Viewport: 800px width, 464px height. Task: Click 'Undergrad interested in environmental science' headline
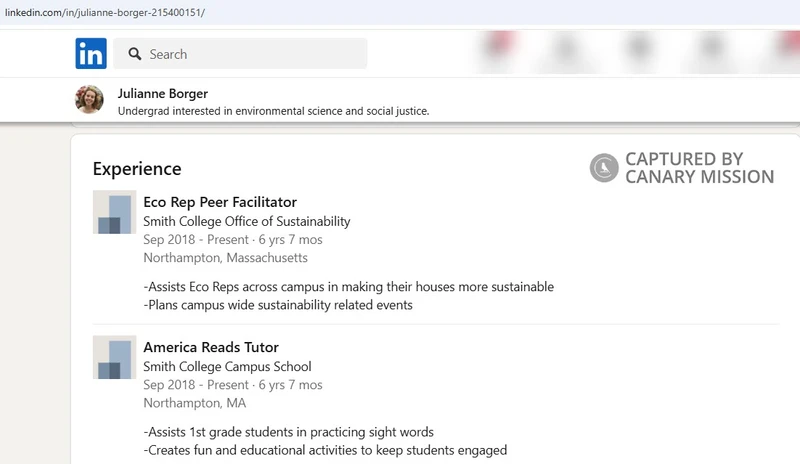click(x=273, y=111)
